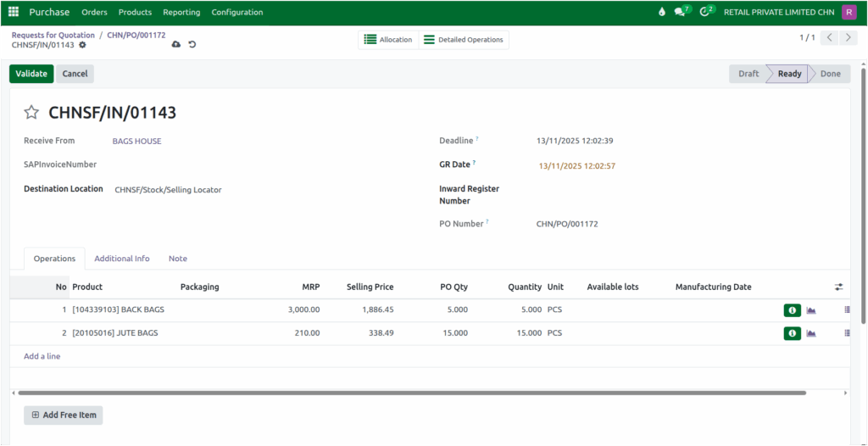
Task: Click the green info icon for BACK BAGS
Action: (x=793, y=310)
